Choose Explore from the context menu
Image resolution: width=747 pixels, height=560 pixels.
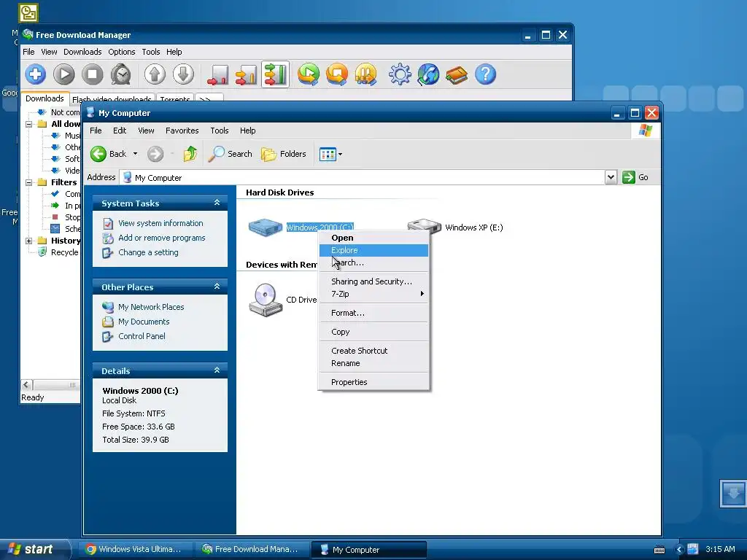point(374,250)
